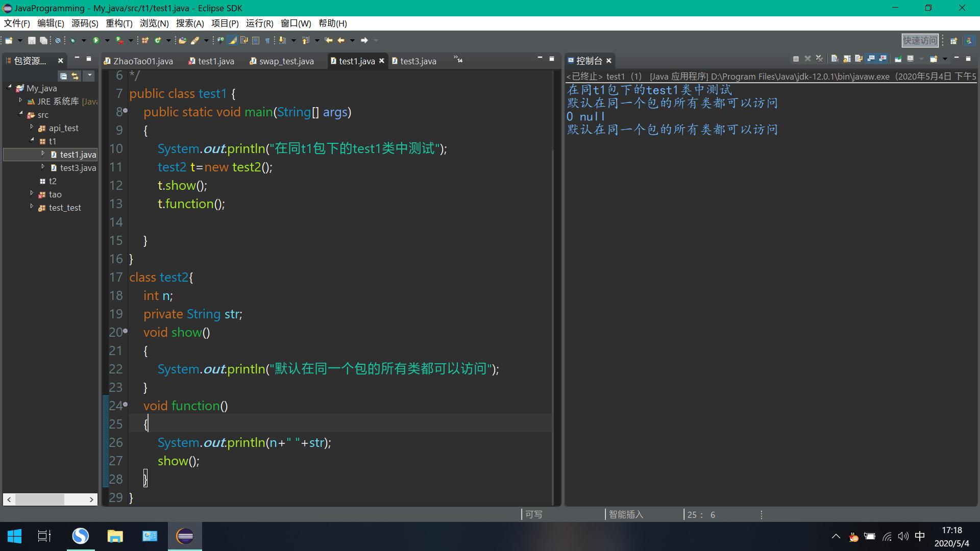This screenshot has height=551, width=980.
Task: Click Pin Console icon
Action: (x=898, y=59)
